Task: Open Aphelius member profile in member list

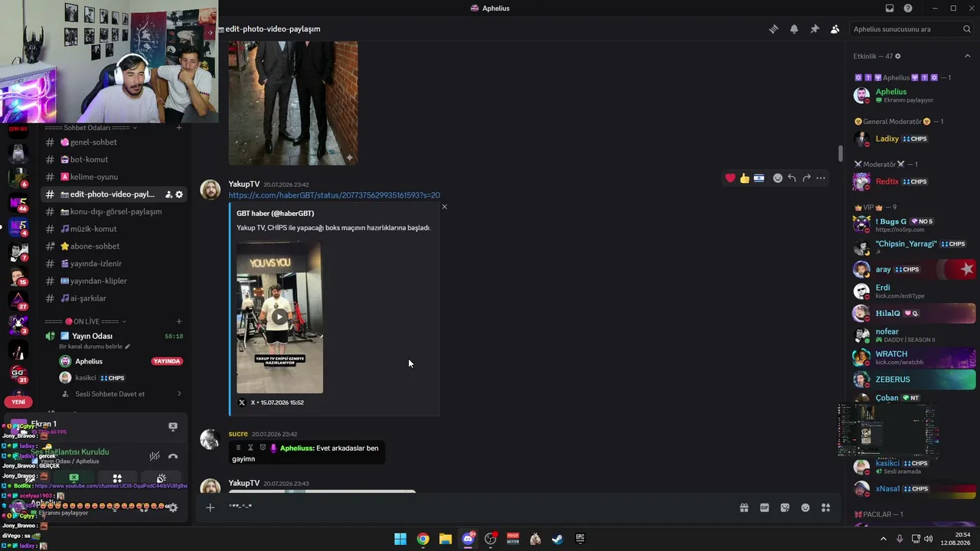Action: [914, 96]
